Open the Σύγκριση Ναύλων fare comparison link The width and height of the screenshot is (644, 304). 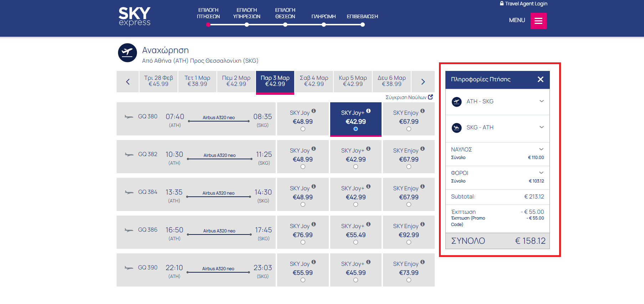click(x=409, y=97)
